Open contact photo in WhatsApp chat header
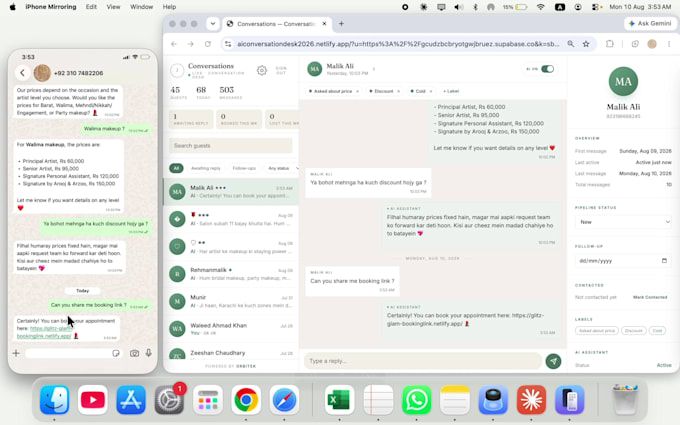 [42, 73]
